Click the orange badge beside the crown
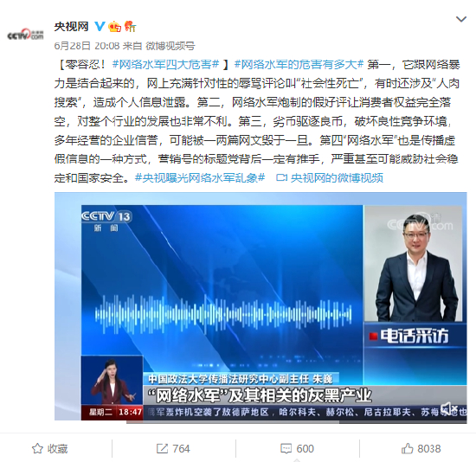 click(x=130, y=27)
